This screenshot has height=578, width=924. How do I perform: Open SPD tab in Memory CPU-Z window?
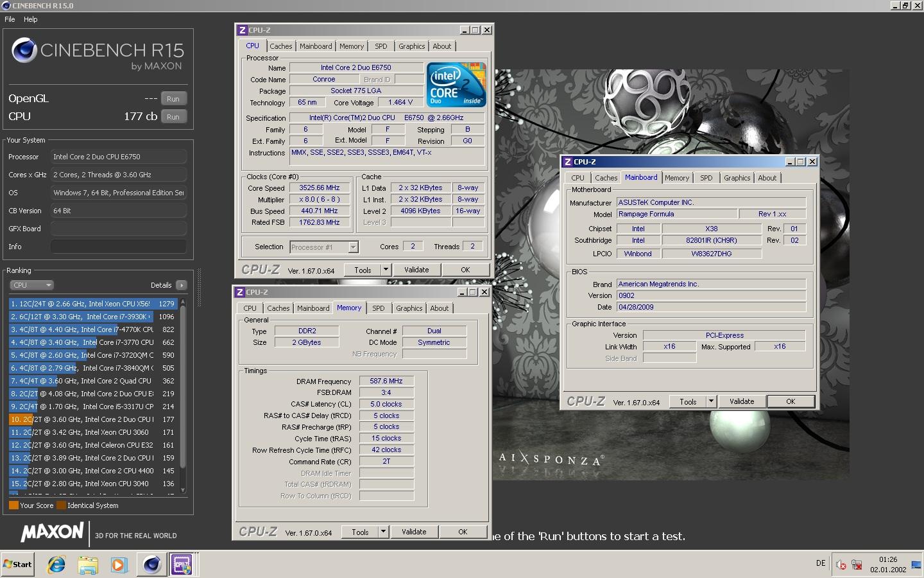379,308
